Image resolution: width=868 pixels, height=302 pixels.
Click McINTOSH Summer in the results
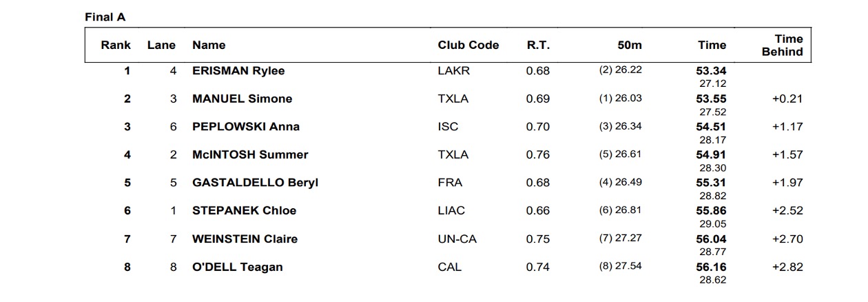click(250, 154)
